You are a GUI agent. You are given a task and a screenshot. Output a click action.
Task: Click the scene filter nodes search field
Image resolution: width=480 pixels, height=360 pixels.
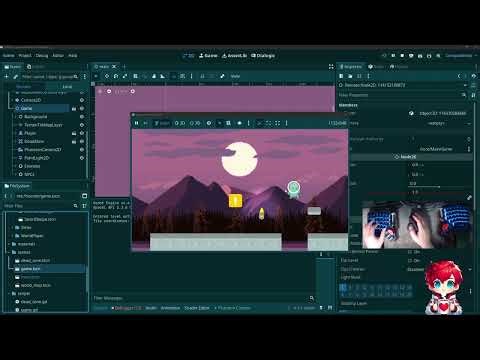click(50, 77)
